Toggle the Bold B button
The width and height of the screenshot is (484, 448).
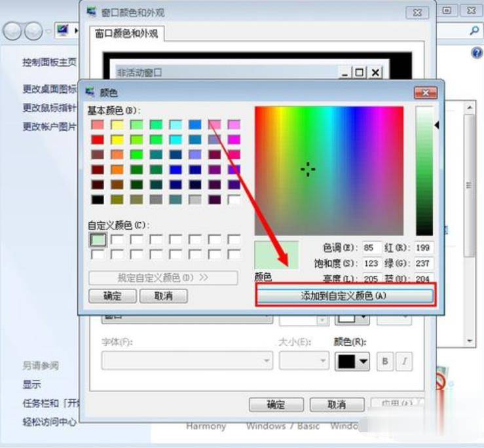click(385, 361)
